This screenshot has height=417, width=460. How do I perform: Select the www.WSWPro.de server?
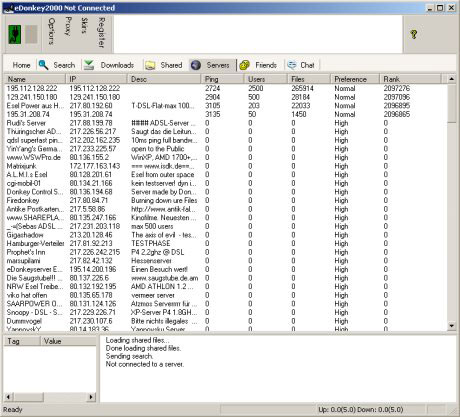(x=225, y=157)
